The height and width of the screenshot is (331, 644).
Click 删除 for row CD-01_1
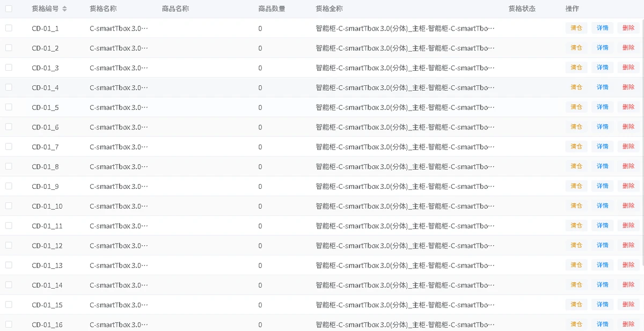[628, 28]
